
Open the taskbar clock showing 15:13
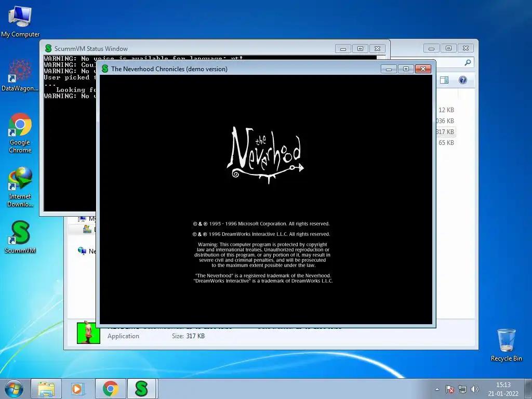pyautogui.click(x=503, y=389)
